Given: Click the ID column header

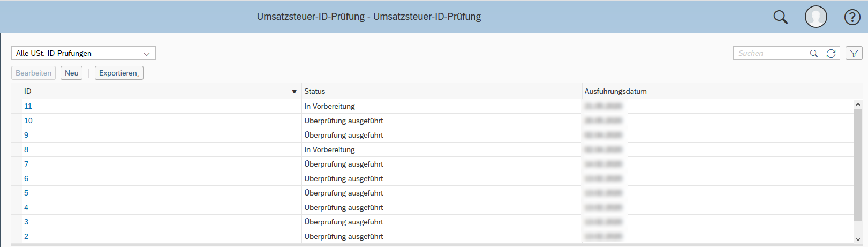Looking at the screenshot, I should click(x=28, y=91).
